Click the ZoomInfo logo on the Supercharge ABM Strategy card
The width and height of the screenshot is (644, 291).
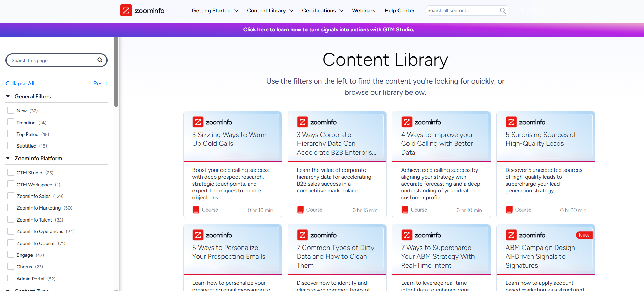[421, 235]
